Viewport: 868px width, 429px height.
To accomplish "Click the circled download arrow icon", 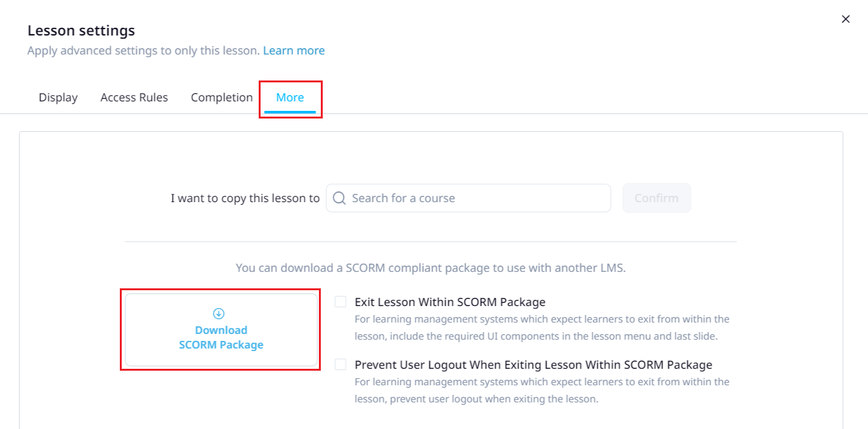I will pos(219,313).
